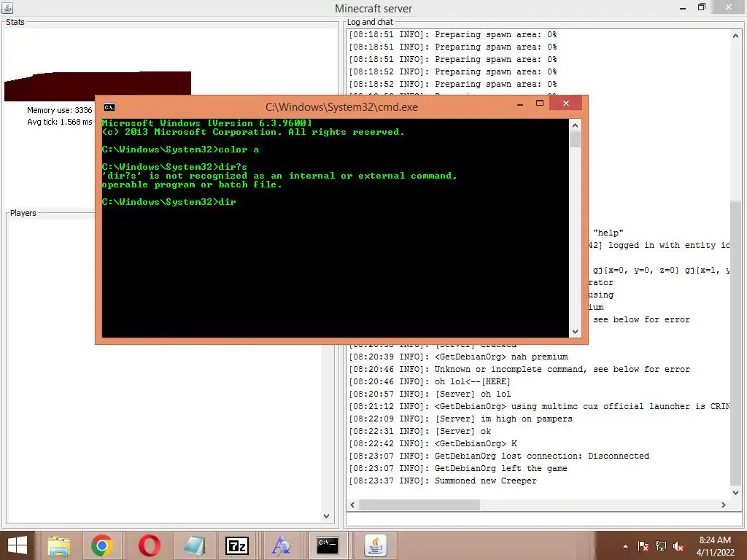
Task: Click log line 'Summoned new Creeper'
Action: pos(443,481)
